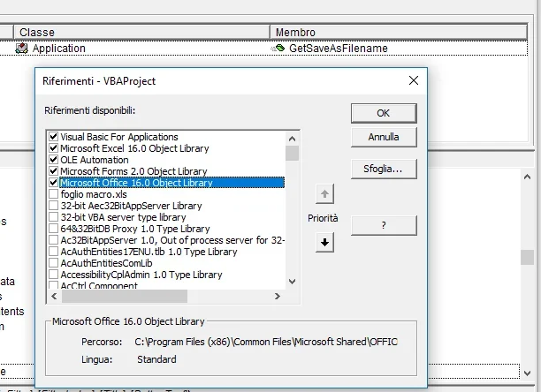Select the Application class row text
The width and height of the screenshot is (541, 392).
[59, 49]
